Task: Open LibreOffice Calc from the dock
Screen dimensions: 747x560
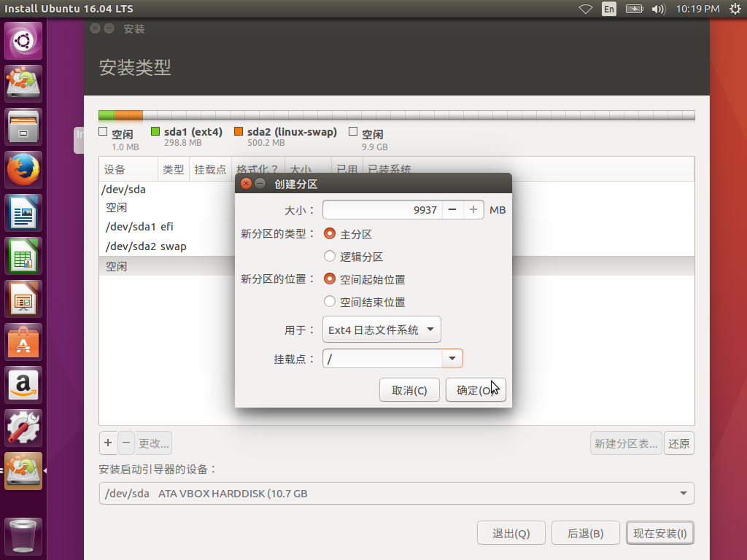Action: pos(23,256)
